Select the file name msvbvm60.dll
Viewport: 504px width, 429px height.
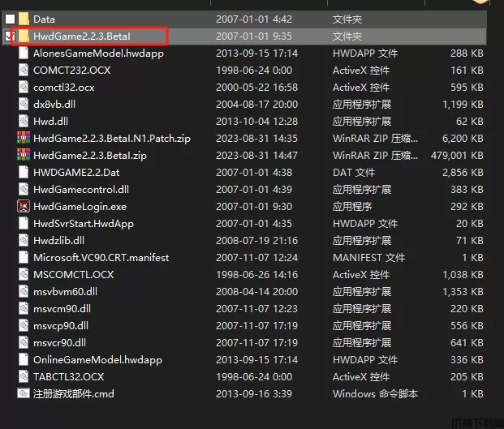coord(65,292)
